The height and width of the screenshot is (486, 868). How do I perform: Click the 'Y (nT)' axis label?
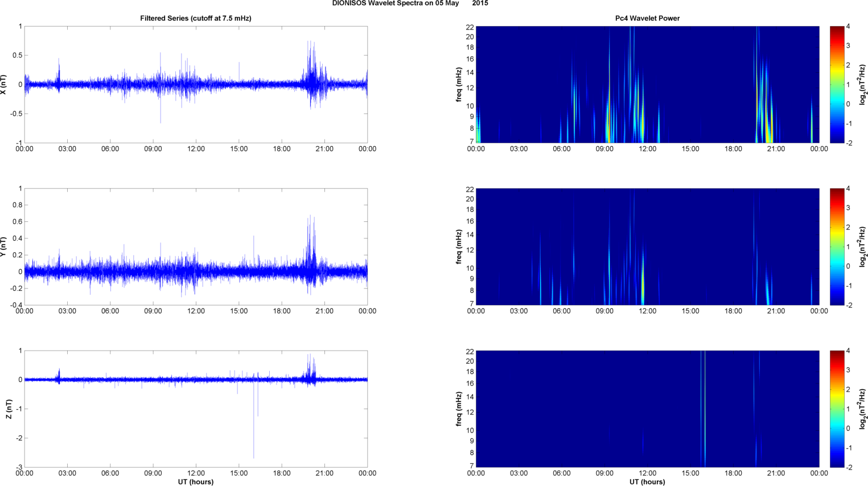click(4, 246)
